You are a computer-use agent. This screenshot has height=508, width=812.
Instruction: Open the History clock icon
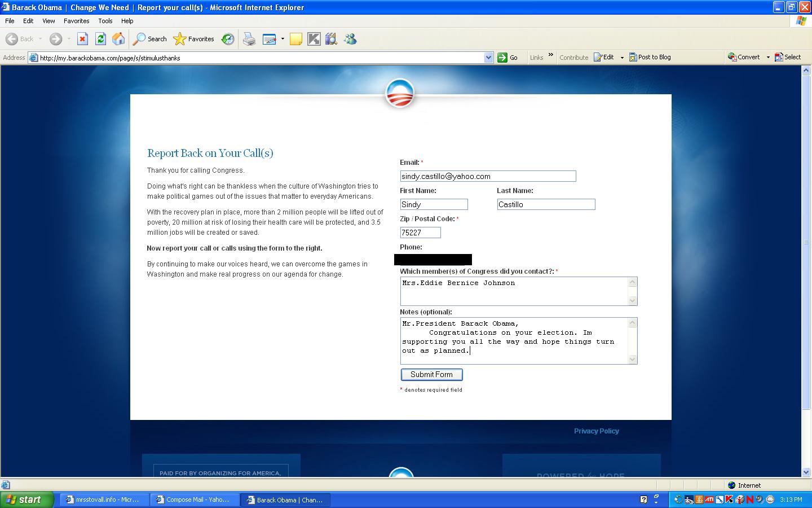(x=228, y=39)
